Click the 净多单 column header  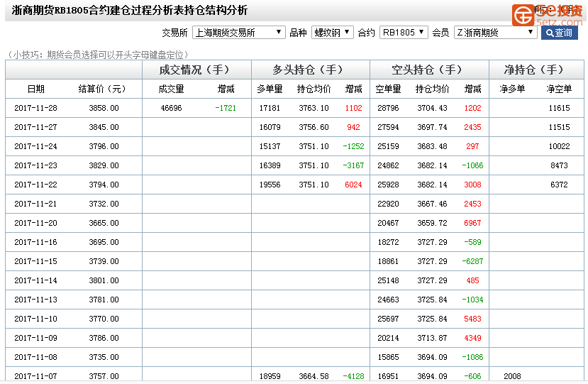pos(512,89)
